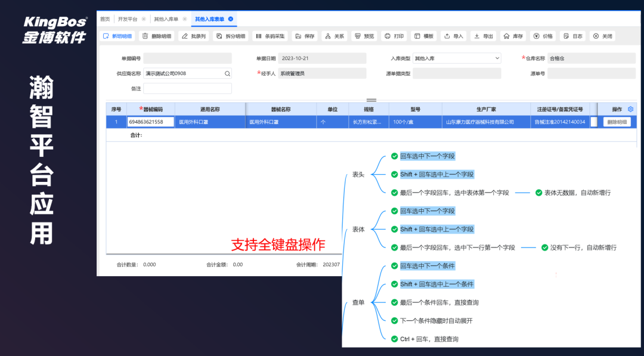Open the 预览 preview tool

pos(358,36)
